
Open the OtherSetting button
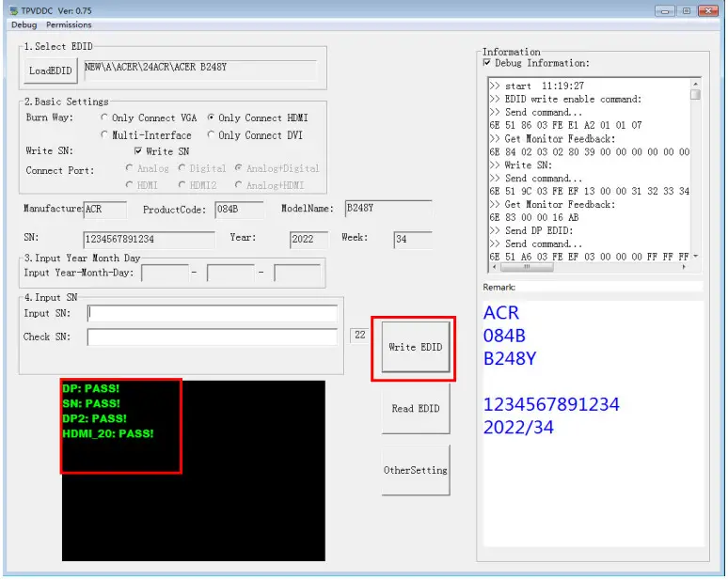click(416, 471)
